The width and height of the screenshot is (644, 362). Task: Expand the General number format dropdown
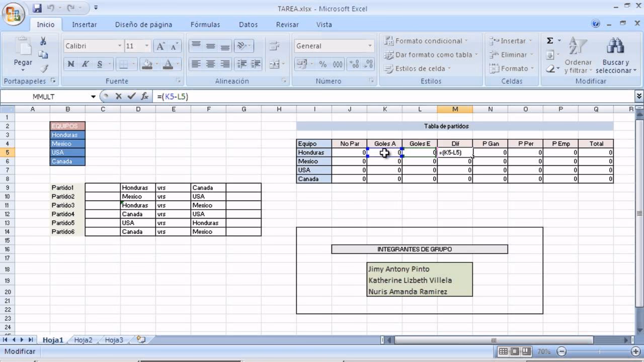click(x=370, y=46)
